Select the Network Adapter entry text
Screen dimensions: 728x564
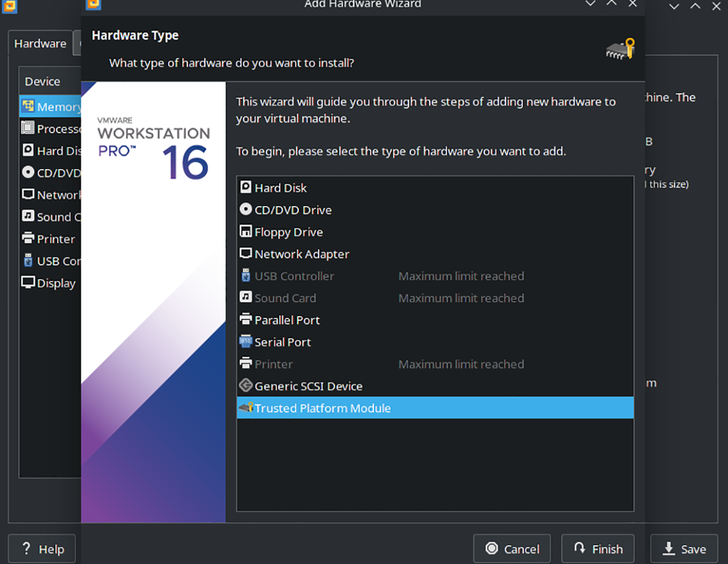point(302,254)
